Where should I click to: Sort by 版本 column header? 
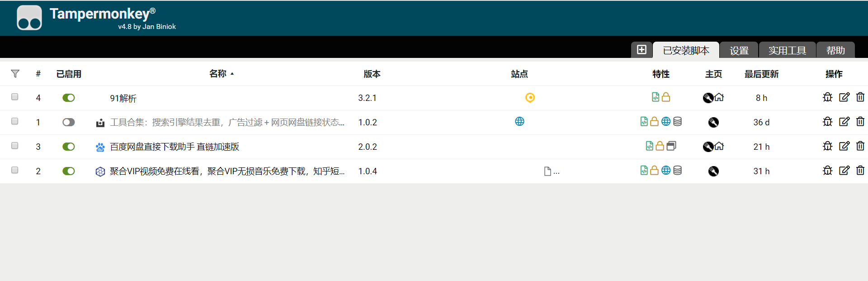[372, 74]
